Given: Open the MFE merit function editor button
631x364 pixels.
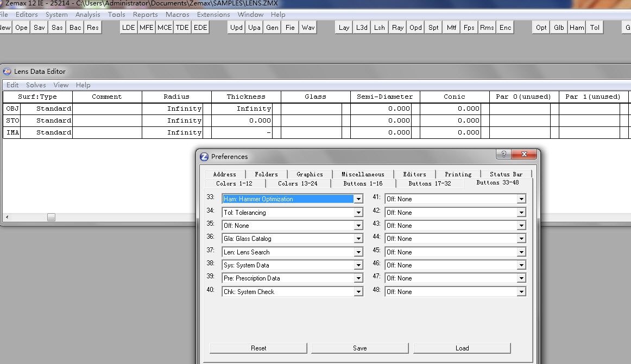Looking at the screenshot, I should pos(147,27).
